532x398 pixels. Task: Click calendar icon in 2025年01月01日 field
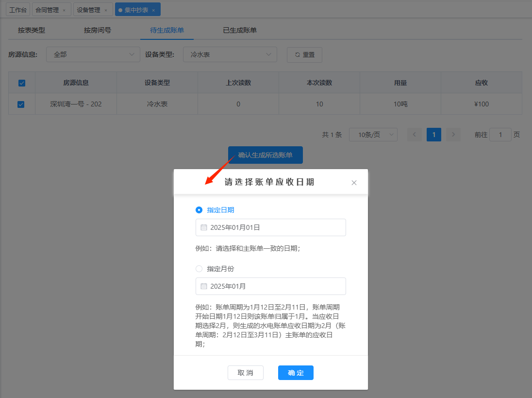204,227
